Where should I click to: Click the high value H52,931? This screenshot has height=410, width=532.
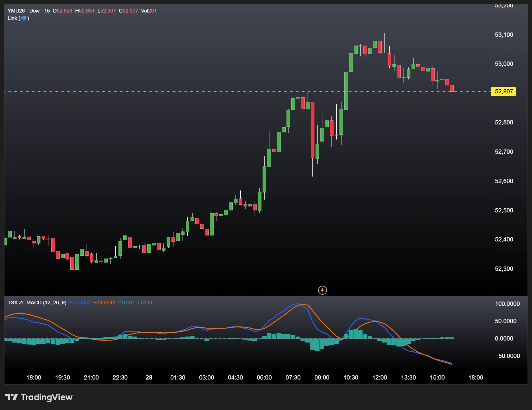pos(85,11)
